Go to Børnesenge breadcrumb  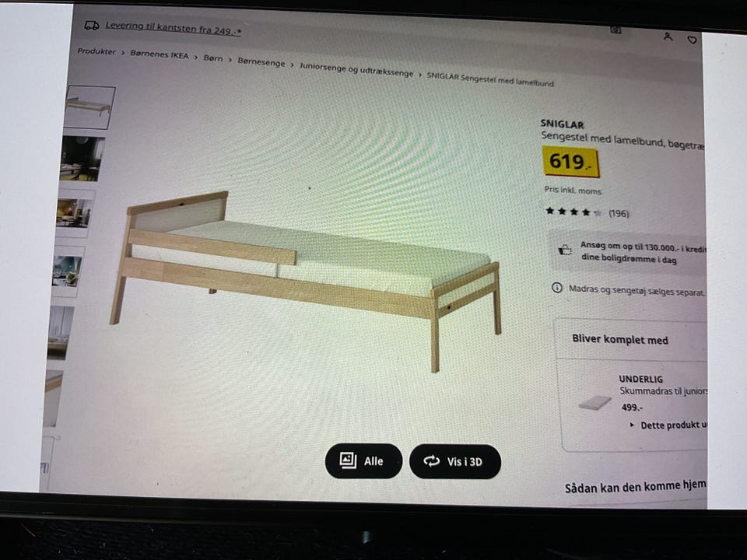point(261,62)
